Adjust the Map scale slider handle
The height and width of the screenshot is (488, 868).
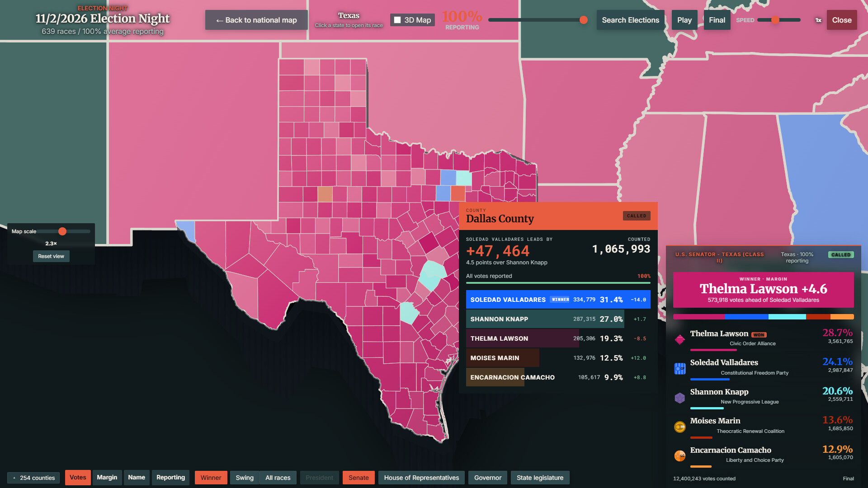tap(62, 231)
